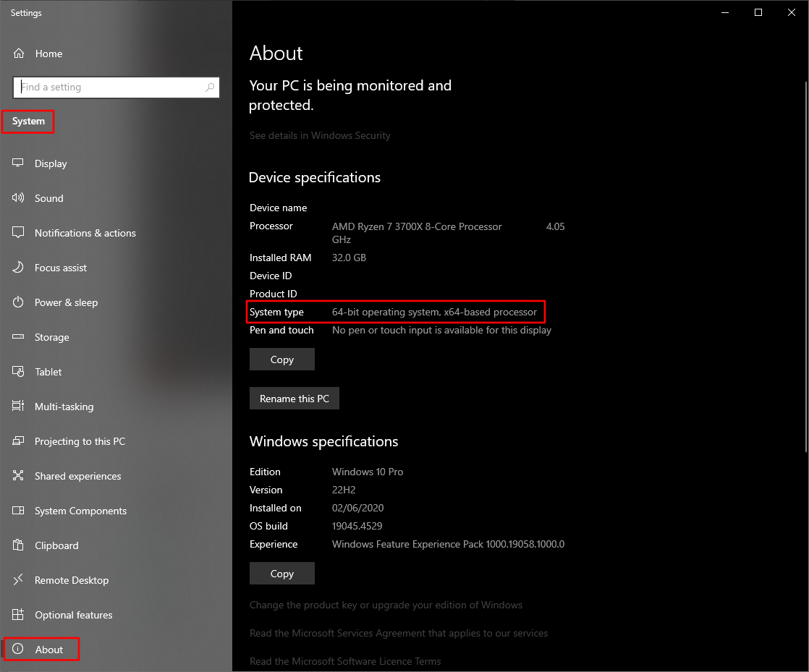The width and height of the screenshot is (809, 672).
Task: Copy the Windows specifications
Action: [x=281, y=574]
